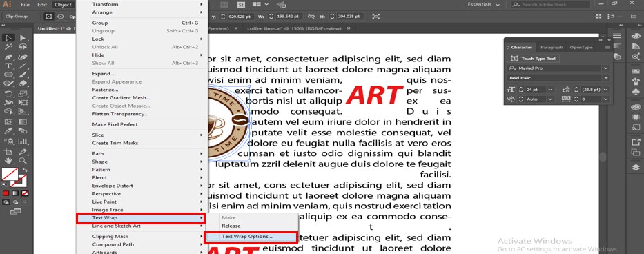Open the tracking value dropdown

tap(606, 99)
